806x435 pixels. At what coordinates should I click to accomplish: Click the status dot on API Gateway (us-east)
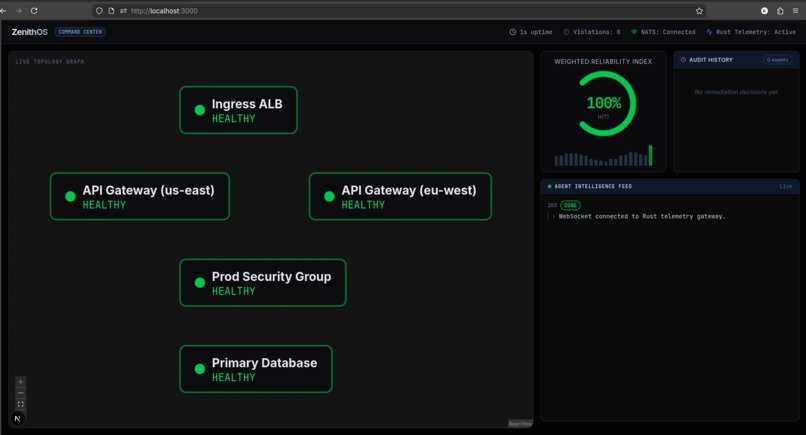[70, 196]
